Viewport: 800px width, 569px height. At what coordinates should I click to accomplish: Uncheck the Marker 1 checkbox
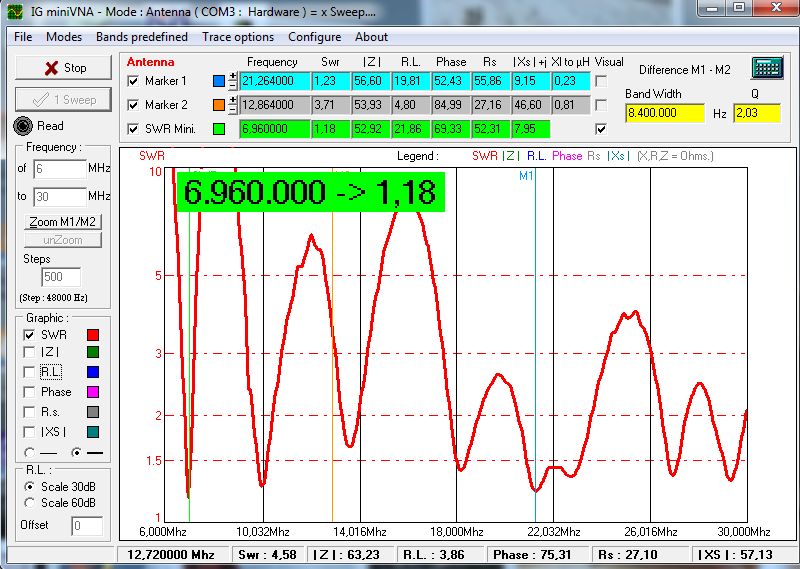pyautogui.click(x=135, y=81)
